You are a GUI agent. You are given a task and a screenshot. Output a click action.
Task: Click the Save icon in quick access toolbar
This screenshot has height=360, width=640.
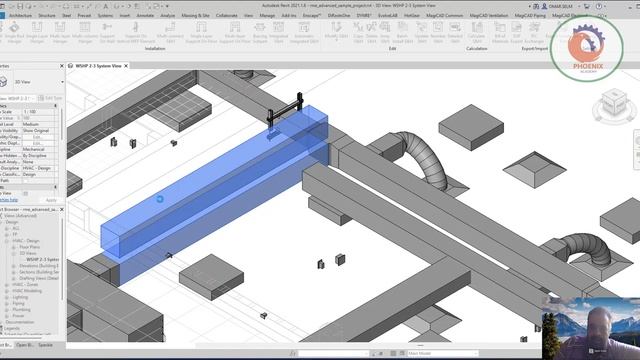point(20,6)
